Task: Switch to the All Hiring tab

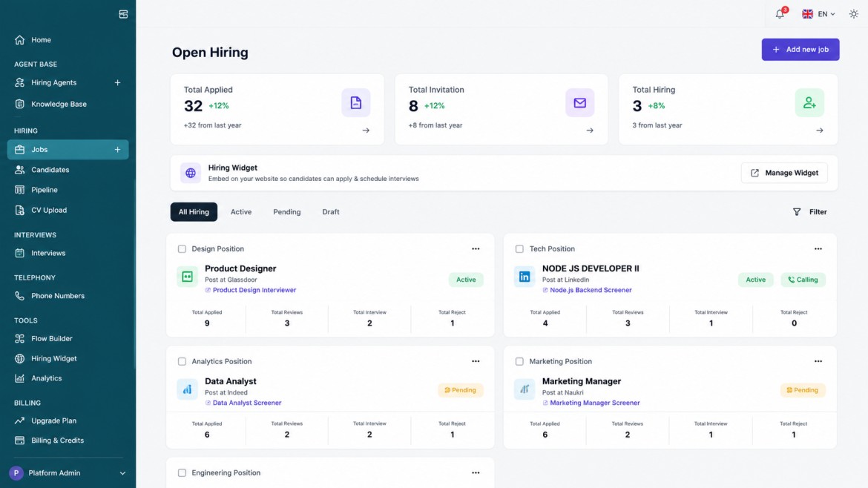Action: pos(194,212)
